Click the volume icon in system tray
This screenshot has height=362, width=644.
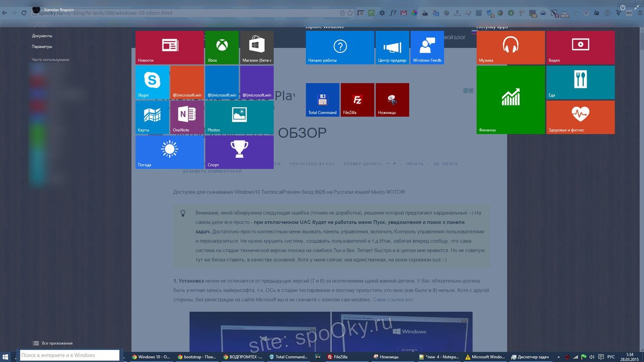[592, 356]
